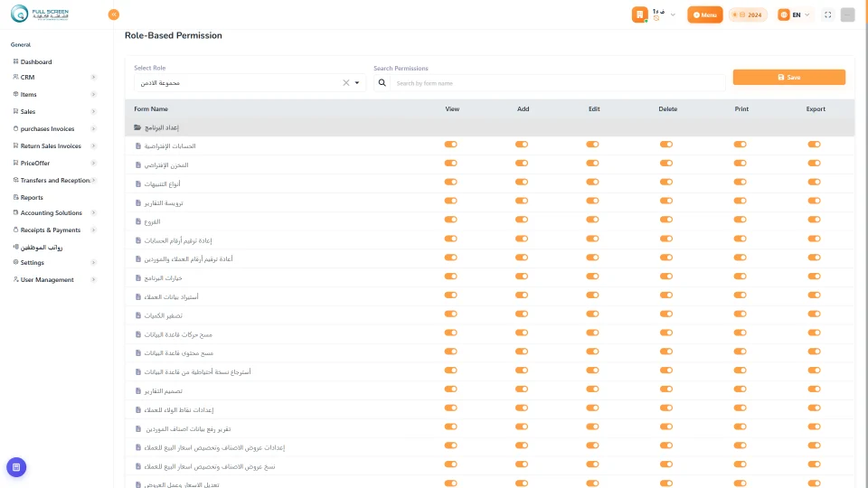Toggle fullscreen mode icon in header
The height and width of the screenshot is (488, 868).
click(827, 15)
